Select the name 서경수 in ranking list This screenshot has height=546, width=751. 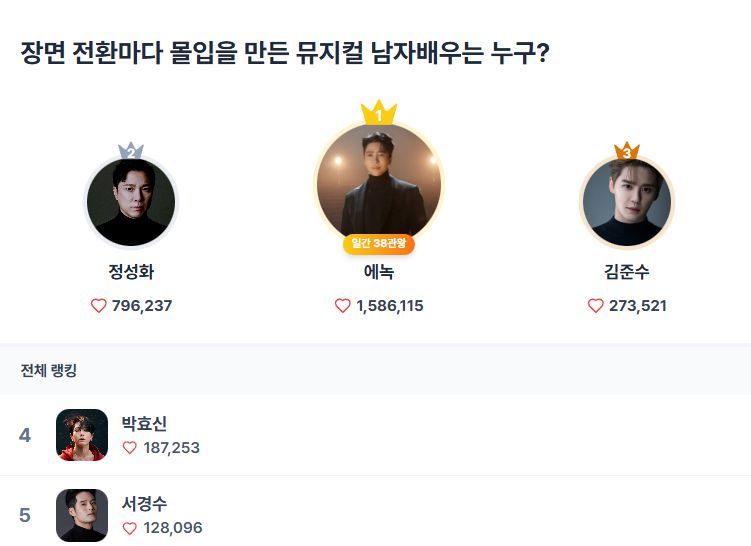point(144,504)
